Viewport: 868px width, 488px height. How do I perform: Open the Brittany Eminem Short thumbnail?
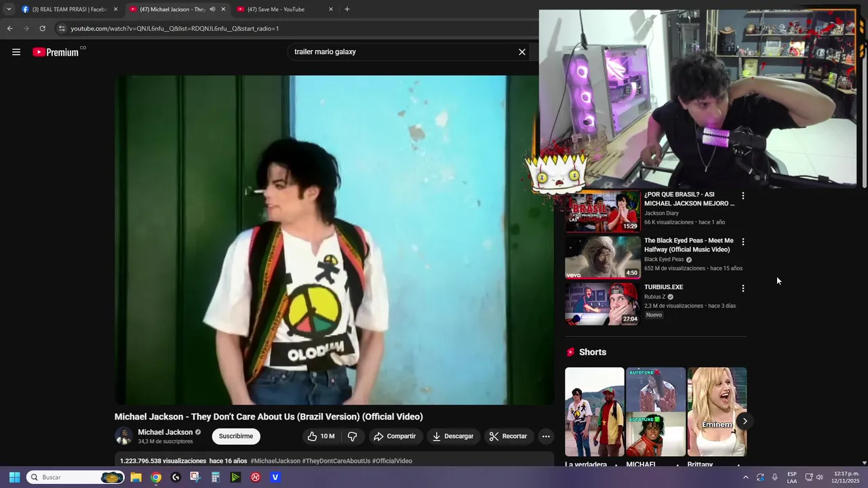click(x=717, y=412)
